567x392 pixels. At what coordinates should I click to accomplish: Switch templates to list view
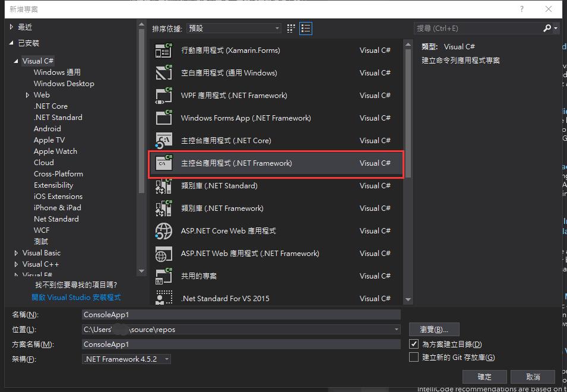coord(306,29)
